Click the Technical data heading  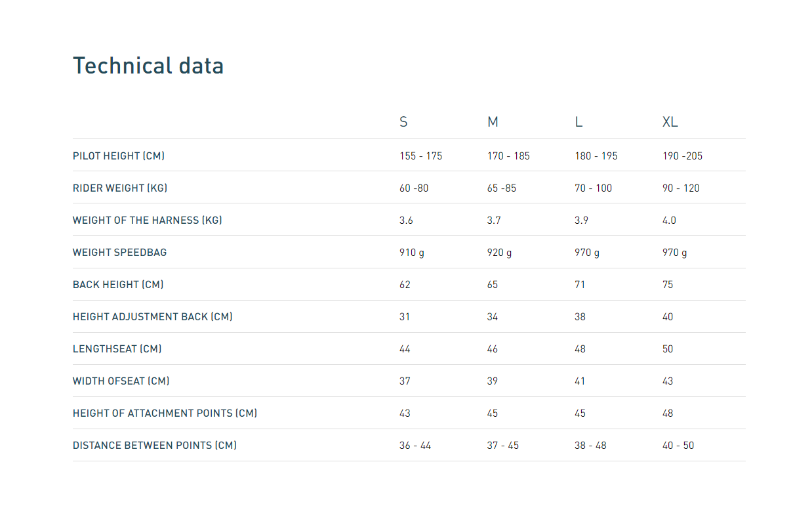click(x=148, y=66)
